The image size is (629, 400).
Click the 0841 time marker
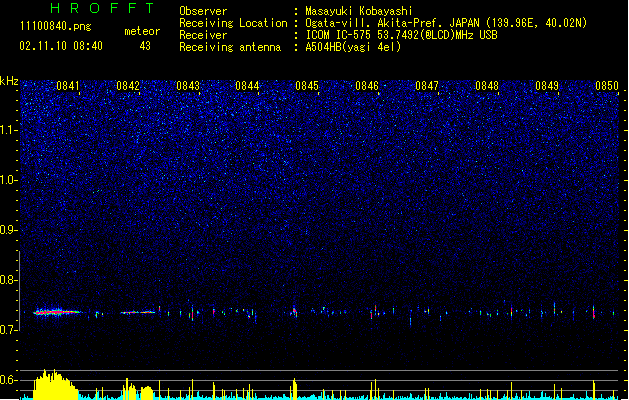pos(68,86)
